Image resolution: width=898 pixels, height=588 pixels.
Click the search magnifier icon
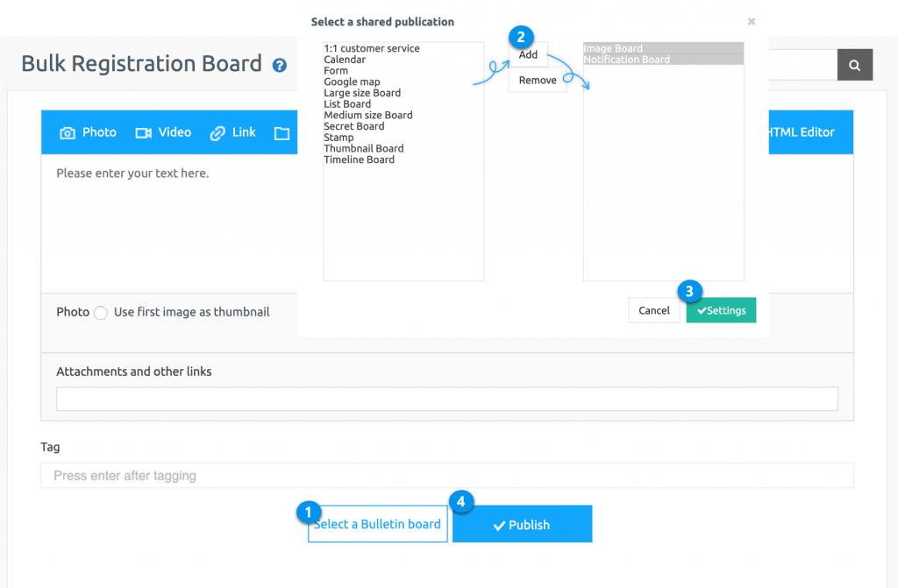[x=854, y=65]
